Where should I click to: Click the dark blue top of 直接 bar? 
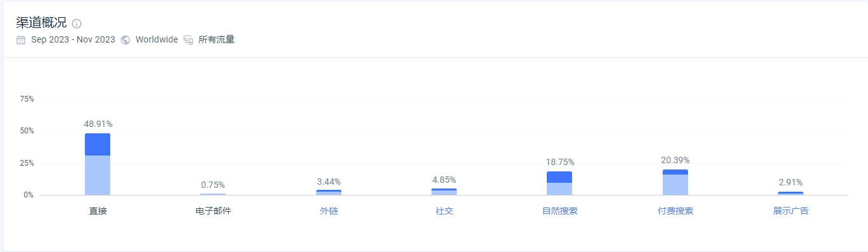tap(98, 144)
